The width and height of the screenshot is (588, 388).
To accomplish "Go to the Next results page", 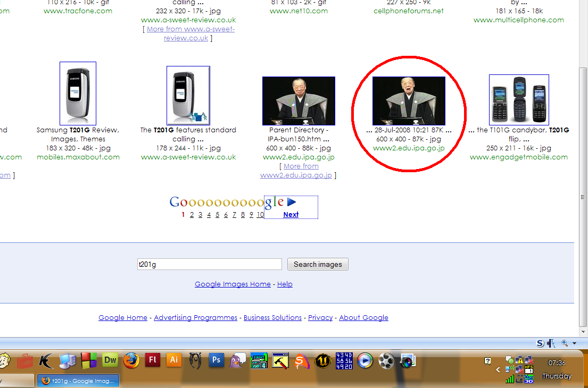I will point(291,215).
